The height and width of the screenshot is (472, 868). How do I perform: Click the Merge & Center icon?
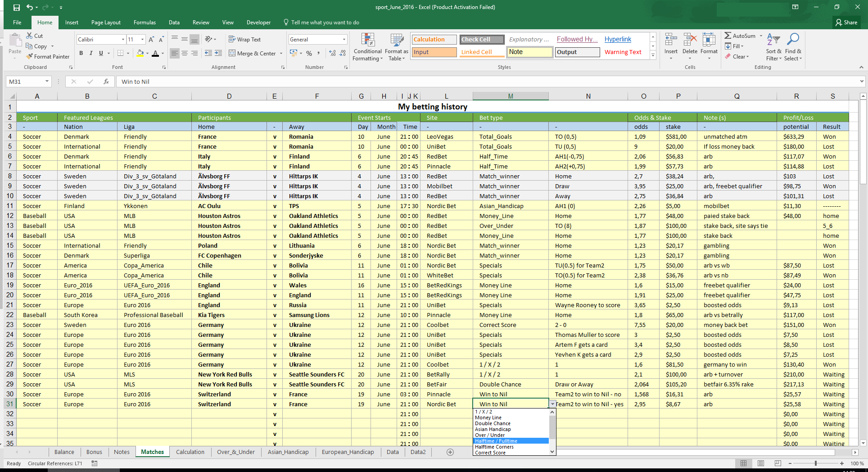[232, 53]
